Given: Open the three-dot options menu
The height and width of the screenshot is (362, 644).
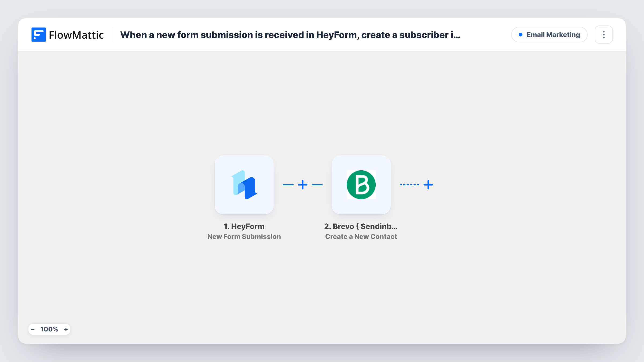Looking at the screenshot, I should 603,35.
